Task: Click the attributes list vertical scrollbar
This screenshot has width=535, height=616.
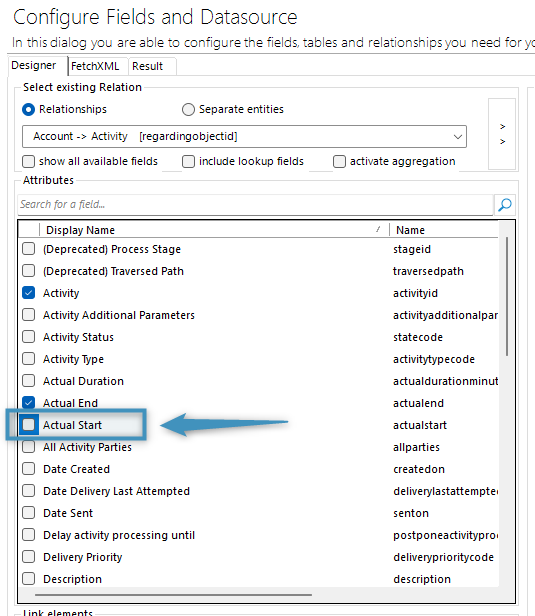Action: (507, 297)
